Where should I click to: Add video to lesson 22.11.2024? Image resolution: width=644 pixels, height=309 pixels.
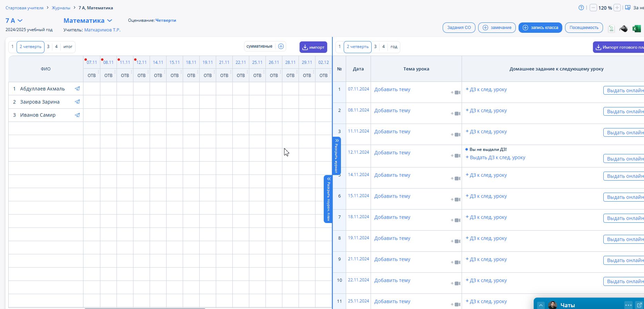[455, 283]
